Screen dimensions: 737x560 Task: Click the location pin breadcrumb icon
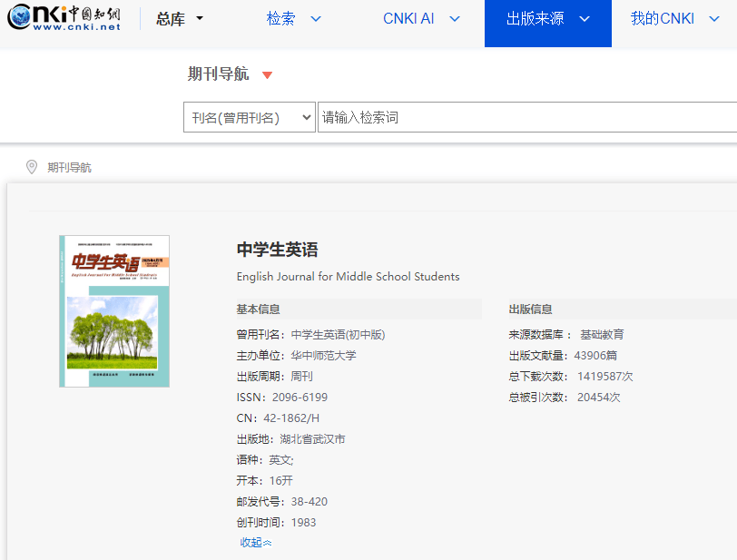coord(32,167)
